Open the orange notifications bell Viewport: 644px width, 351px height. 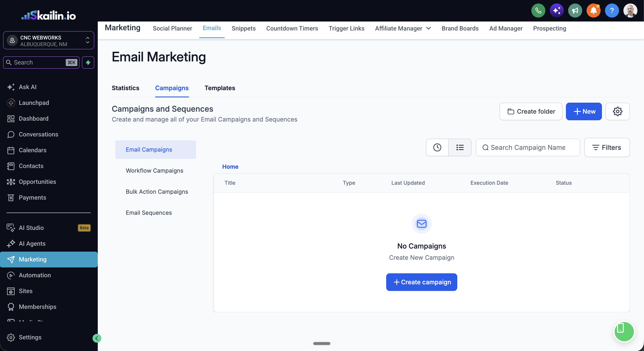[x=593, y=11]
